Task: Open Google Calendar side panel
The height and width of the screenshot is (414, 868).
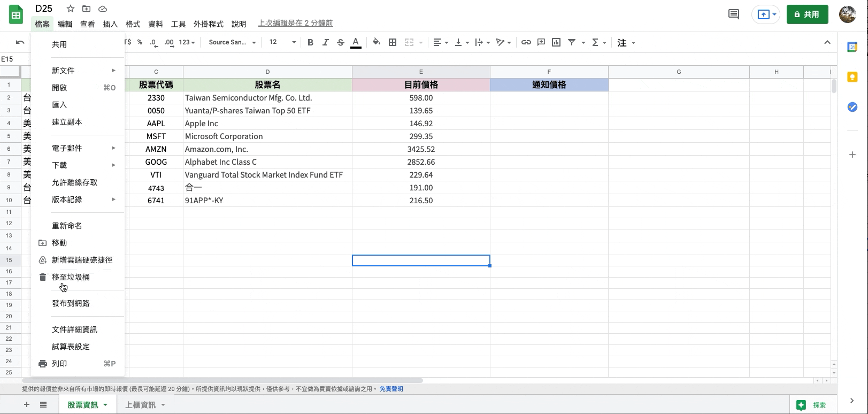Action: coord(852,47)
